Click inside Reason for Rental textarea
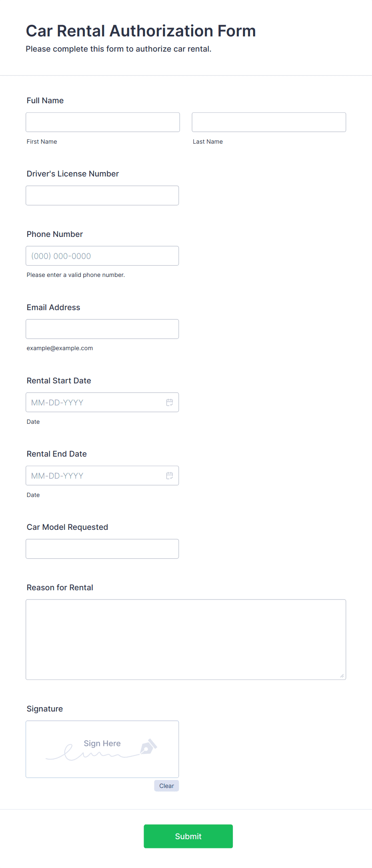372x868 pixels. point(186,639)
